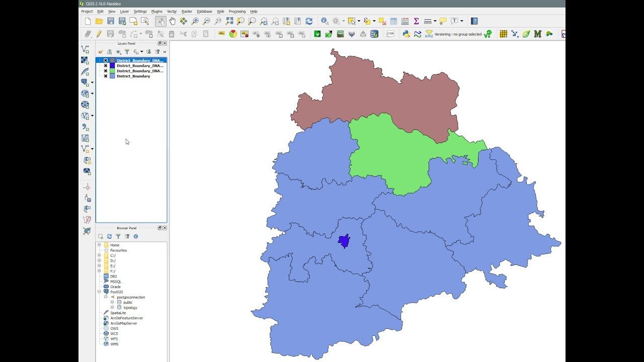
Task: Expand the C:/ drive in Browser
Action: 99,255
